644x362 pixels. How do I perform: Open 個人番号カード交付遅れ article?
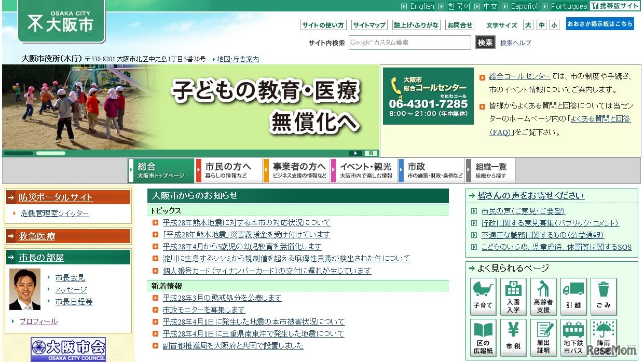point(267,271)
